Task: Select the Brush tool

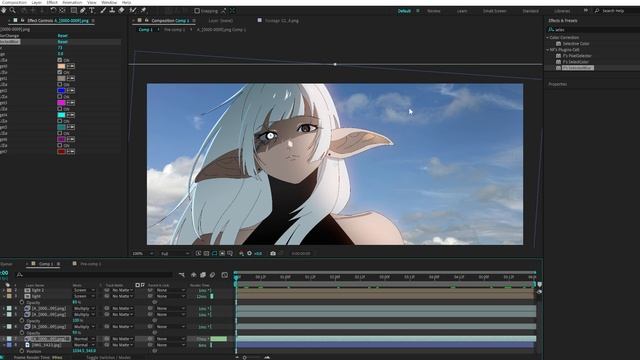Action: [x=103, y=10]
